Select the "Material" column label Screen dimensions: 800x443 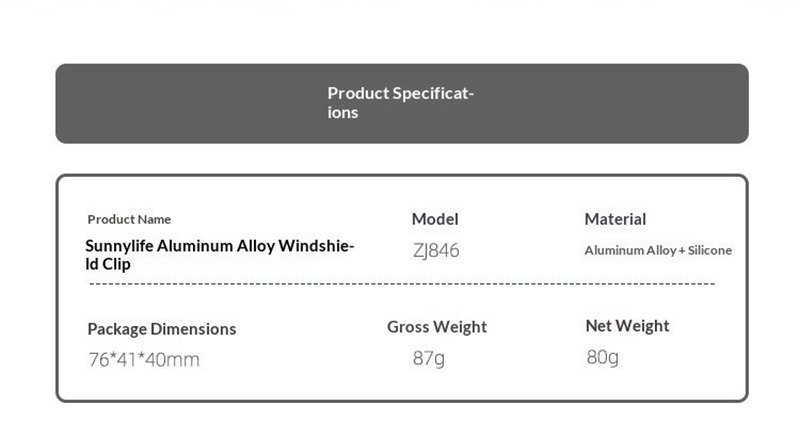point(615,219)
